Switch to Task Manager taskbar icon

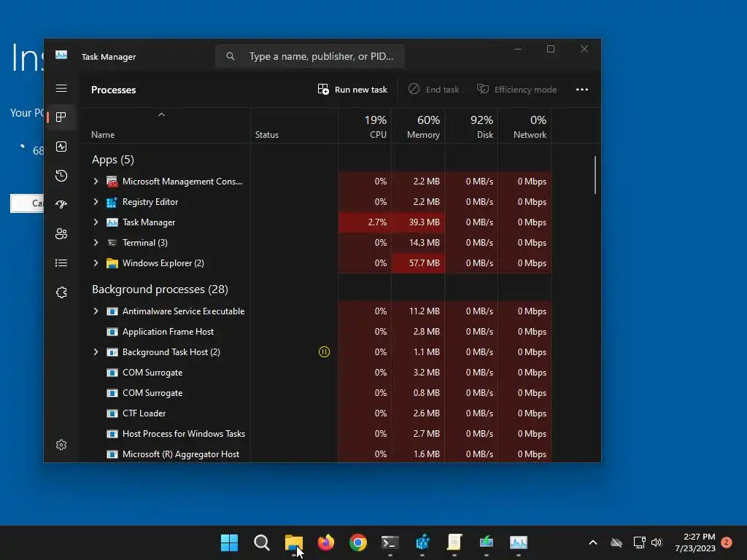coord(519,542)
